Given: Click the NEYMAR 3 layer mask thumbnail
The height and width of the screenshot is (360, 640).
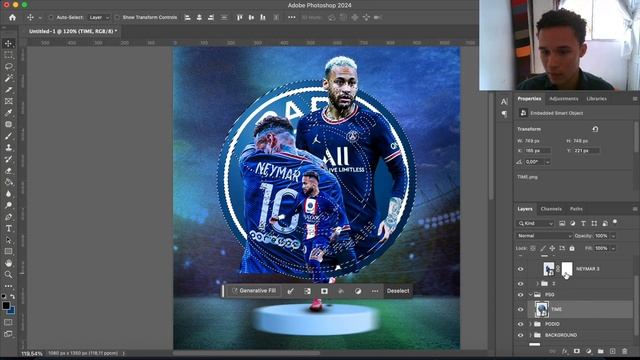Looking at the screenshot, I should [567, 269].
